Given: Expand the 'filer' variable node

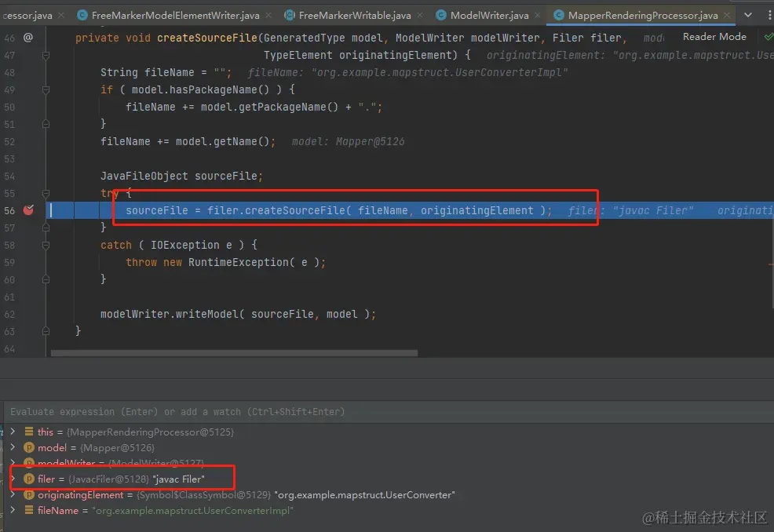Looking at the screenshot, I should point(13,479).
